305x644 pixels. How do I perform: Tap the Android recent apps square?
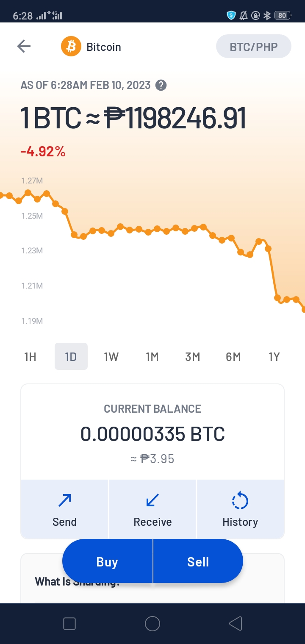click(x=69, y=624)
